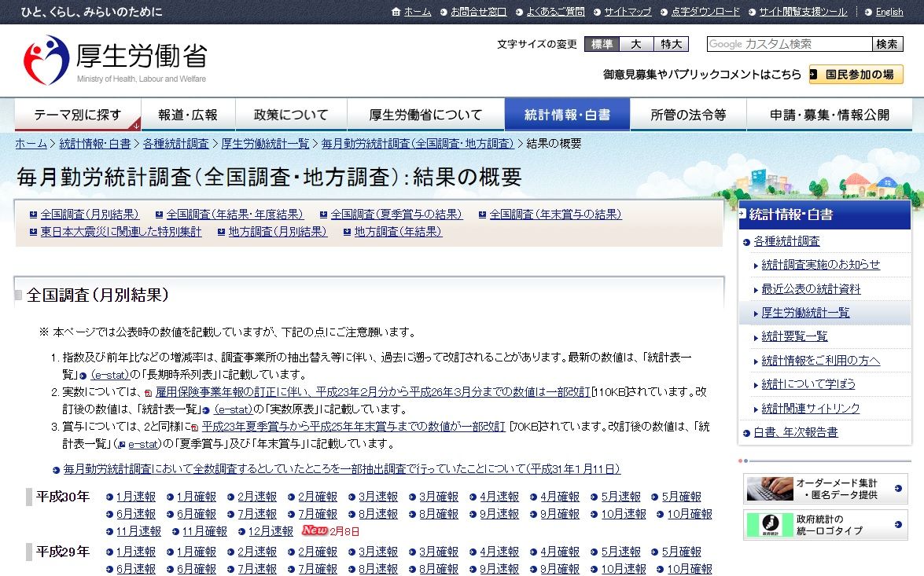
Task: Jump to 全国調査(年結果・年度結果) section
Action: click(x=234, y=215)
